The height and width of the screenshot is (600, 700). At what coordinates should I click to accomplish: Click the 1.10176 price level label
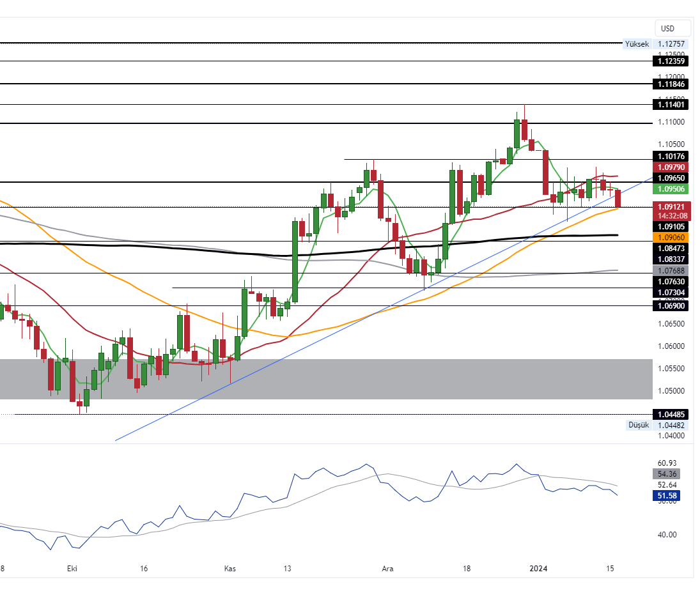coord(671,157)
